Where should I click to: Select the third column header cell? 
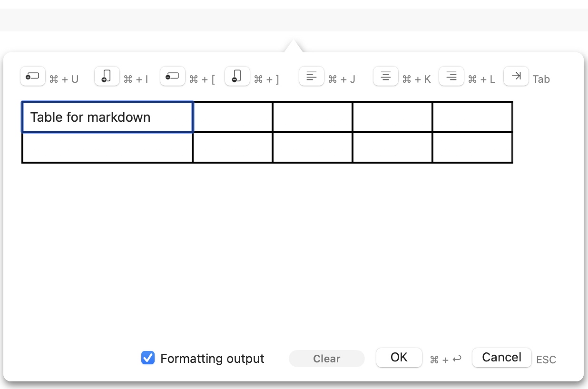[x=313, y=117]
